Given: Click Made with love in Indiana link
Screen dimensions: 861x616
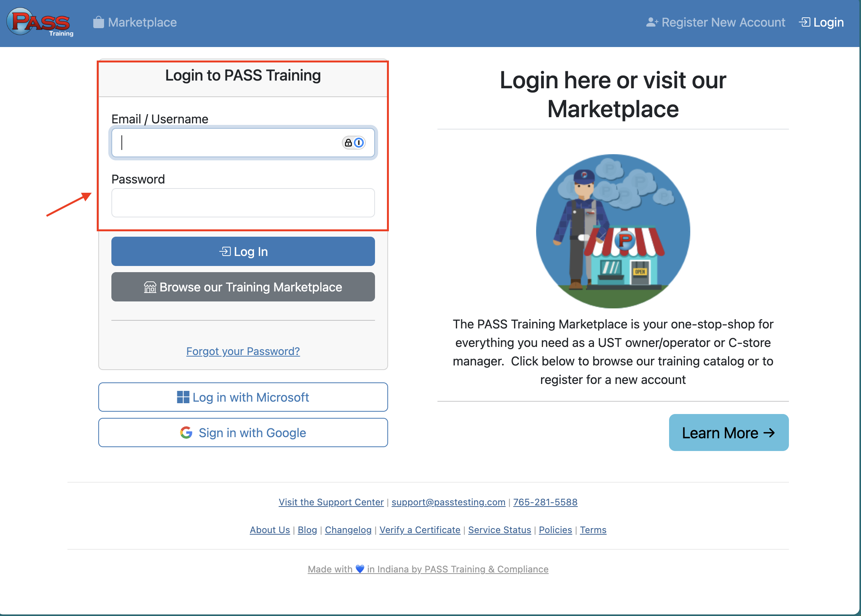Looking at the screenshot, I should 428,569.
